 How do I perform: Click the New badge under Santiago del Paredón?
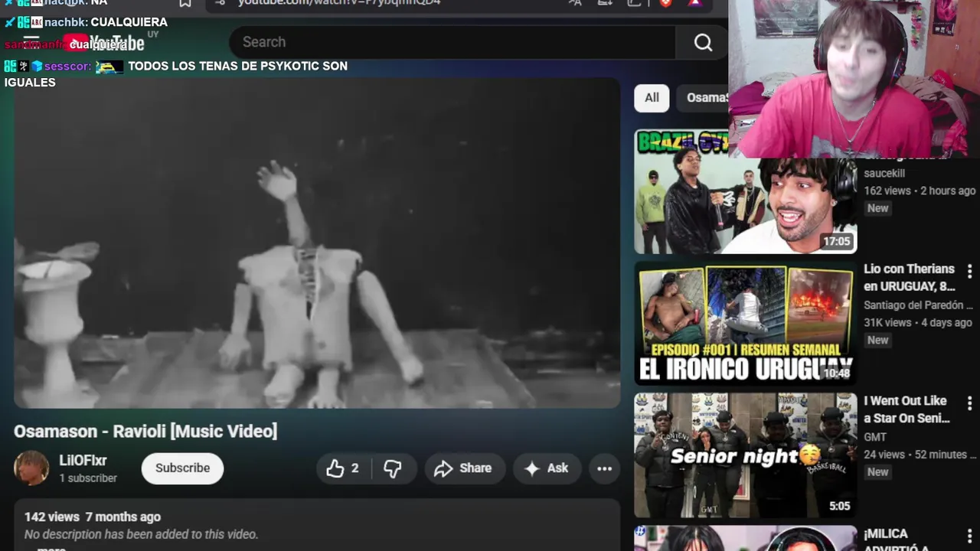click(x=877, y=341)
